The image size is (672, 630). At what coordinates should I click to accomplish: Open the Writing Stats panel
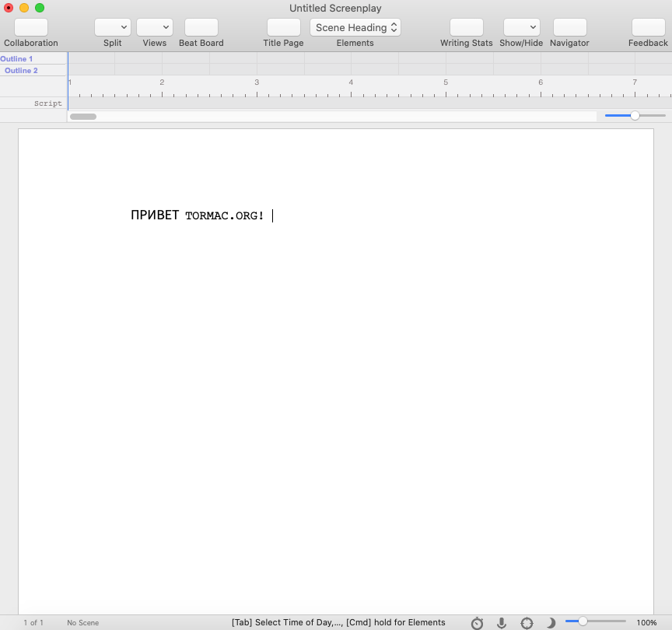466,28
